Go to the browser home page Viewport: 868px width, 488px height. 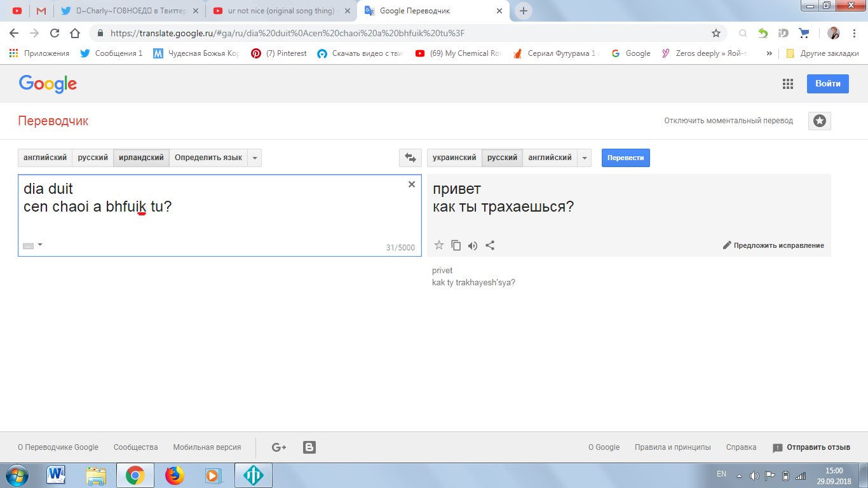pyautogui.click(x=75, y=33)
